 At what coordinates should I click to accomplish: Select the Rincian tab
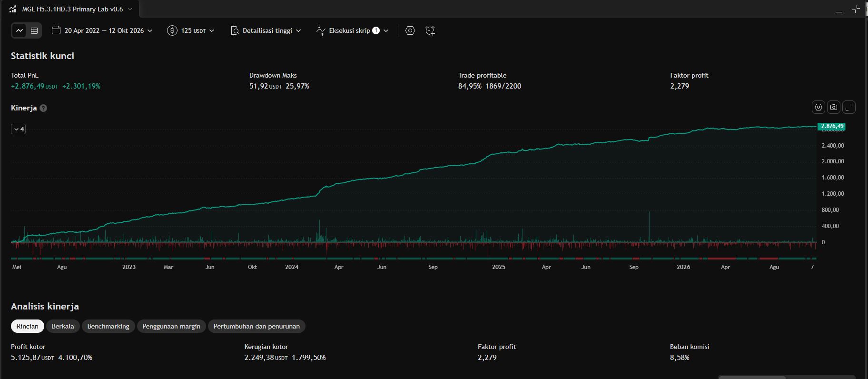coord(28,326)
